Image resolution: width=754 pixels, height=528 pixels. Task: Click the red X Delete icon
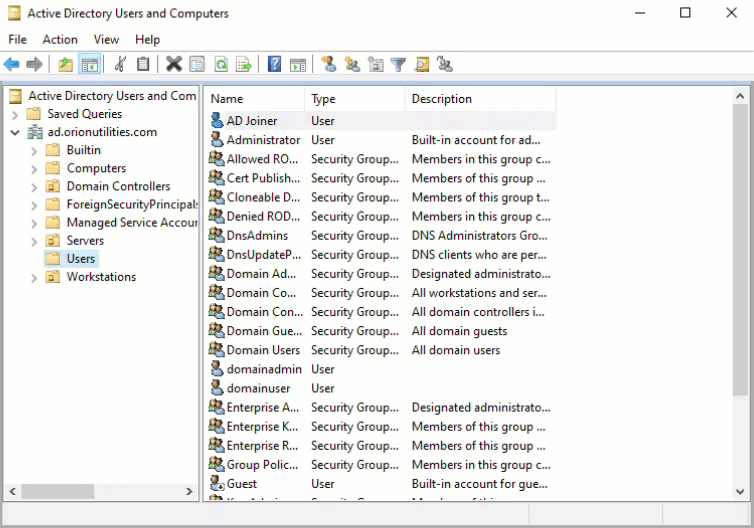point(174,64)
